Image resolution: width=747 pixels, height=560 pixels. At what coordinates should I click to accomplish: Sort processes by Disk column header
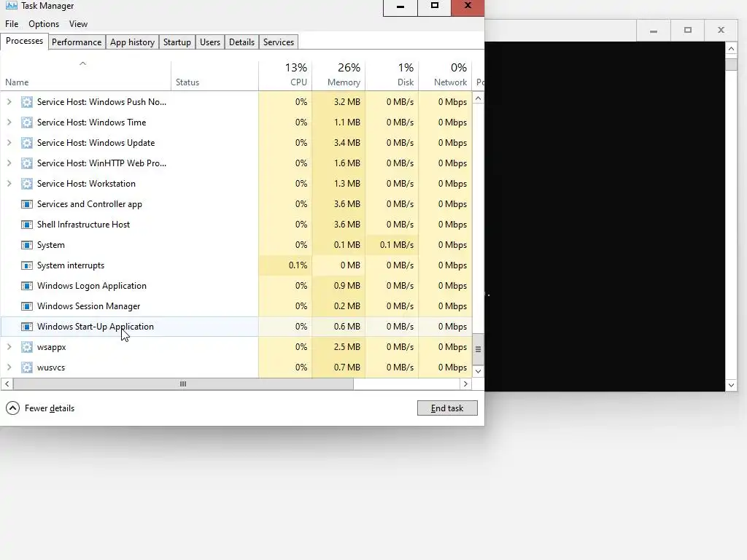(392, 76)
